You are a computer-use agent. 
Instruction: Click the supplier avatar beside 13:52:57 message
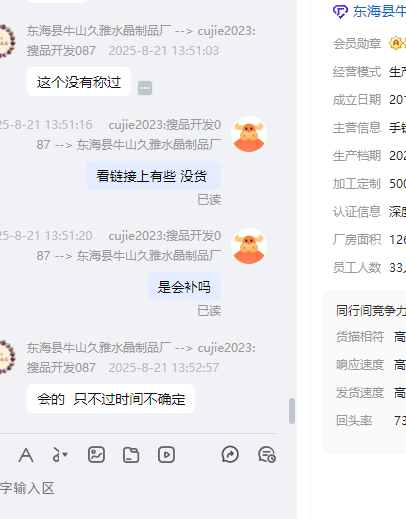click(7, 357)
